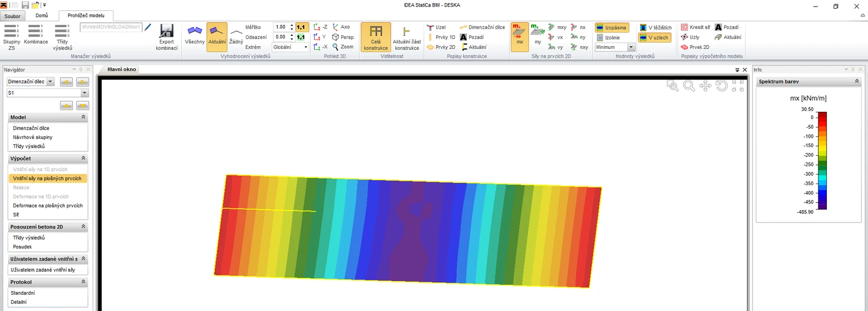868x311 pixels.
Task: Open the Soubor menu
Action: 12,16
